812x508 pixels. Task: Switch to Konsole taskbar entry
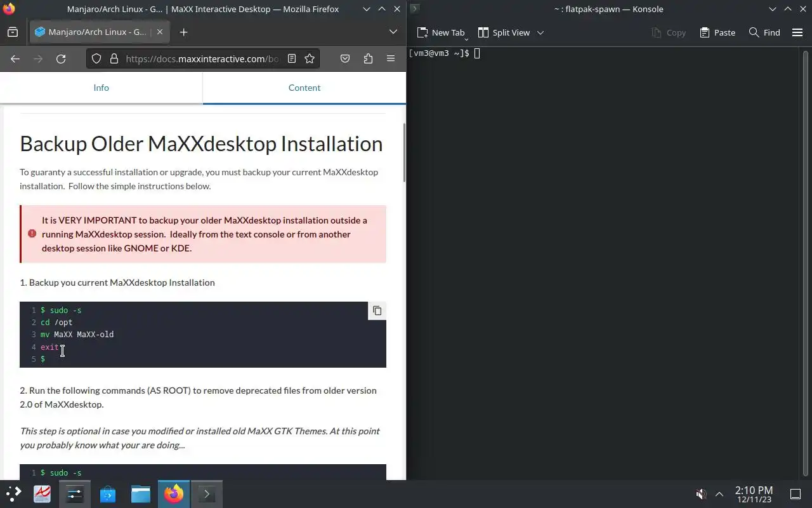point(207,494)
